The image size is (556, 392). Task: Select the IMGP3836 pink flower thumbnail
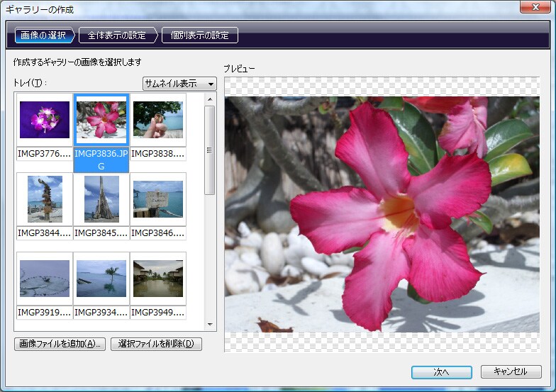point(101,120)
